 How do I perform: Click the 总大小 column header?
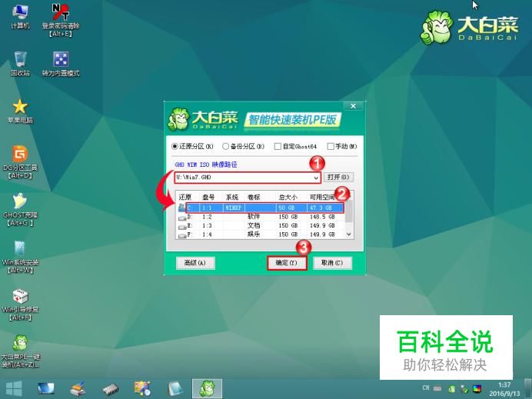click(x=288, y=197)
